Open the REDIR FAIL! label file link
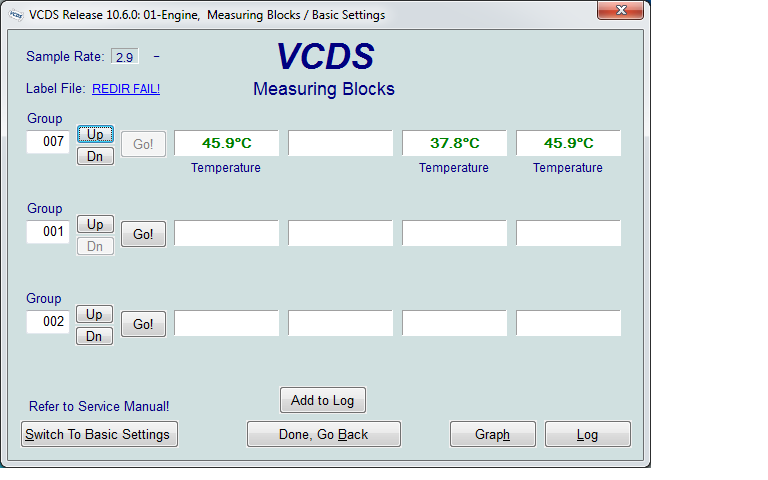768x480 pixels. click(126, 89)
